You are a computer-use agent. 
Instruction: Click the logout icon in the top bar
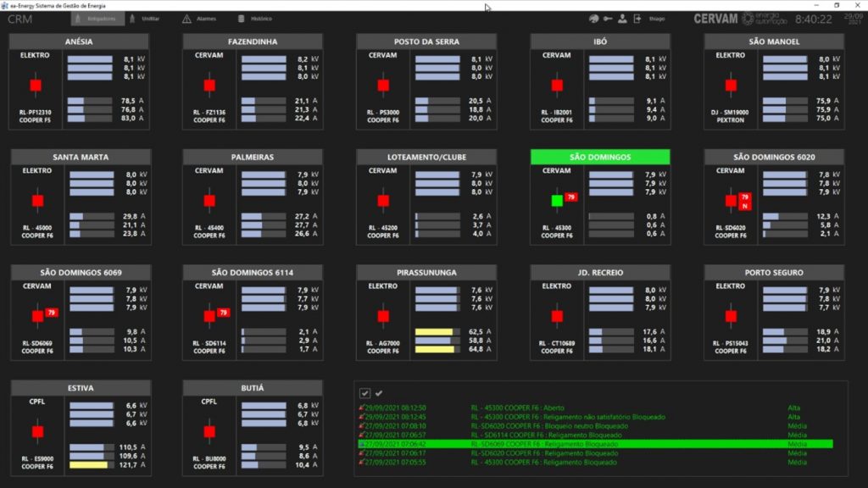point(637,18)
